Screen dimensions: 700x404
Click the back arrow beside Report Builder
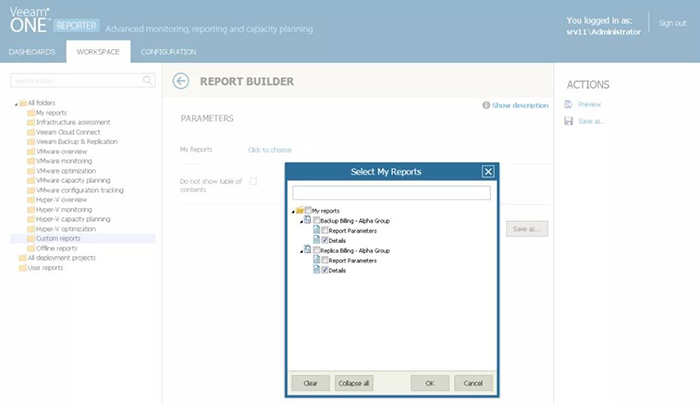click(181, 82)
